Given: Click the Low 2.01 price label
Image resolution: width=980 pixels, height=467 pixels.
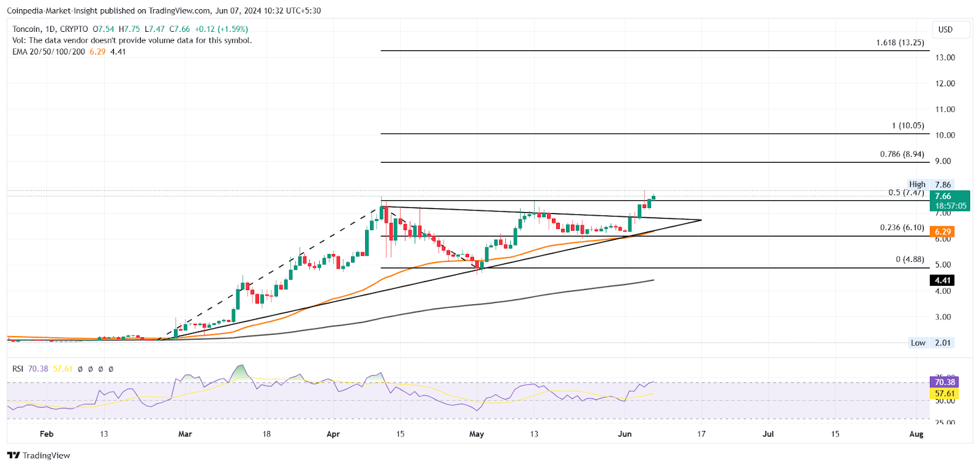Looking at the screenshot, I should click(931, 343).
